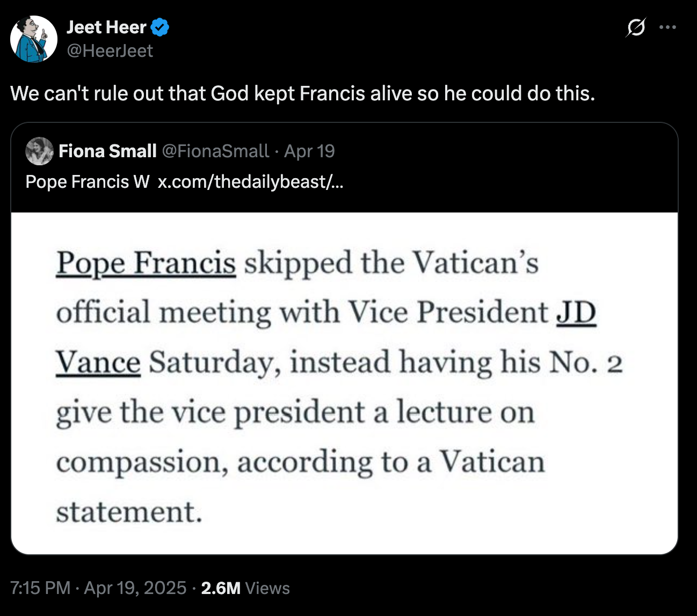Tap Jeet Heer's cartoon avatar image
This screenshot has height=616, width=697.
[x=33, y=39]
